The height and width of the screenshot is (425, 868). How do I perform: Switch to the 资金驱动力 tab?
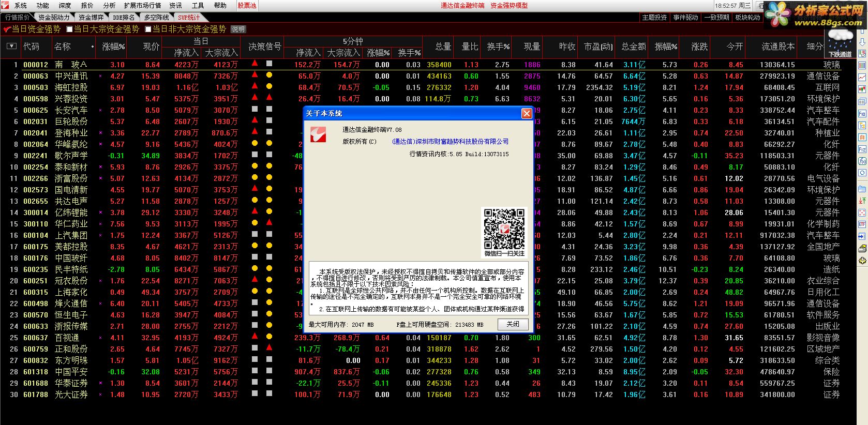[x=53, y=18]
